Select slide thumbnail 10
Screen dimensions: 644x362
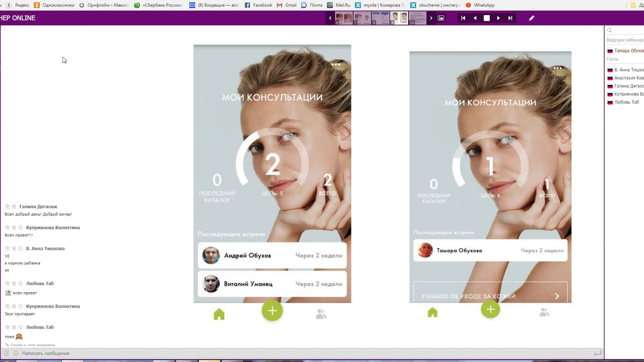(x=417, y=19)
